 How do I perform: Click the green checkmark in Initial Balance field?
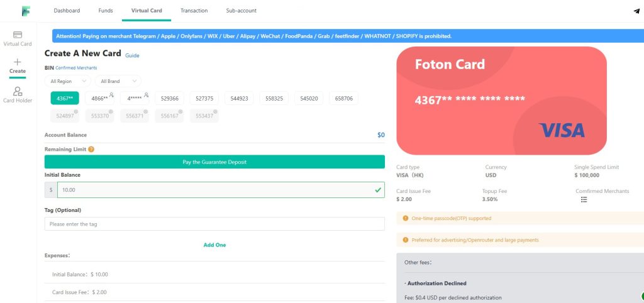378,190
